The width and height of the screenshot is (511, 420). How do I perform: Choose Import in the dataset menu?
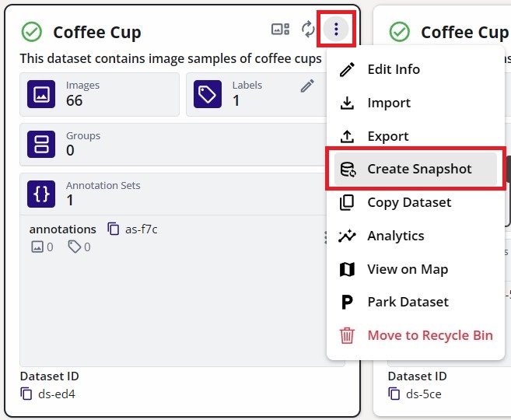pyautogui.click(x=415, y=103)
